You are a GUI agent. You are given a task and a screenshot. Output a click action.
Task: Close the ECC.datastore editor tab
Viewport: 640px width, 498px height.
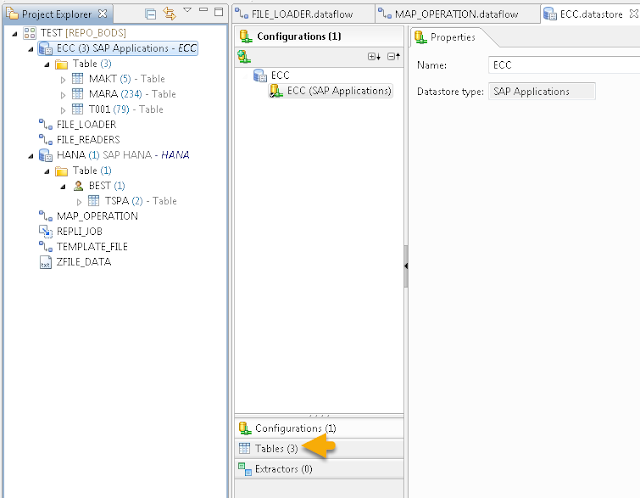[x=633, y=14]
